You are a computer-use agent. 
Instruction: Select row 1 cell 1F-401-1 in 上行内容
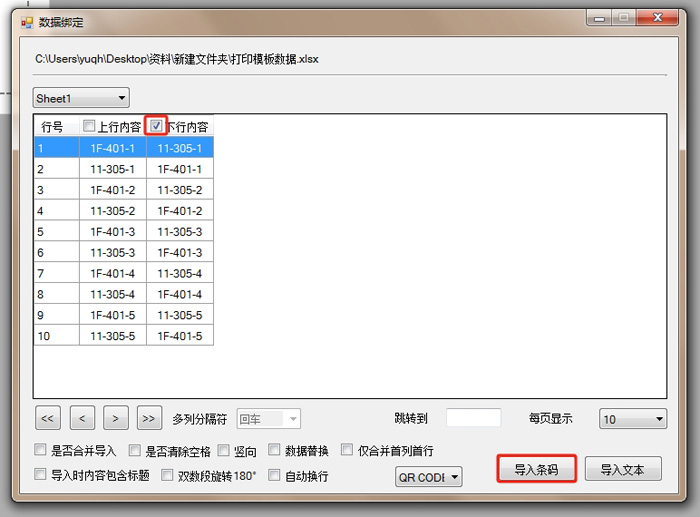point(113,147)
